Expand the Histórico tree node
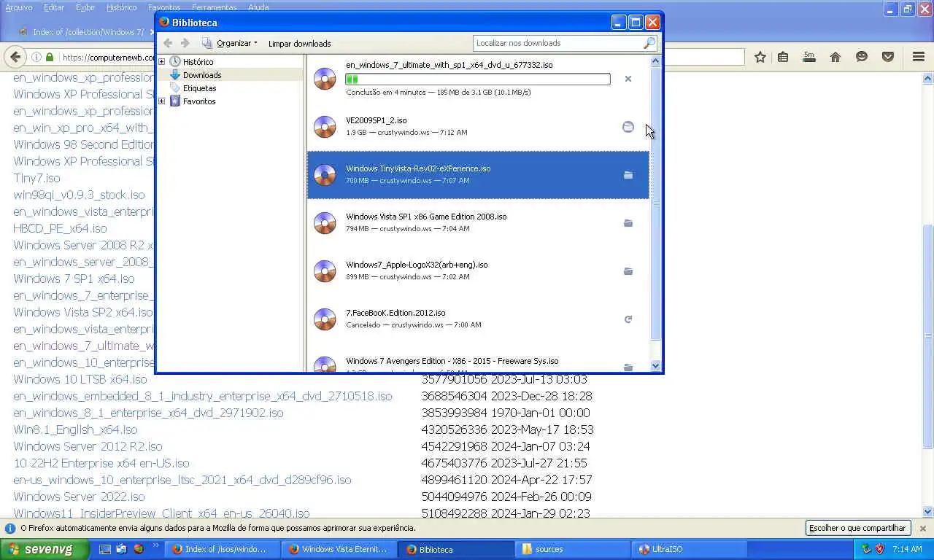The width and height of the screenshot is (934, 560). 162,62
